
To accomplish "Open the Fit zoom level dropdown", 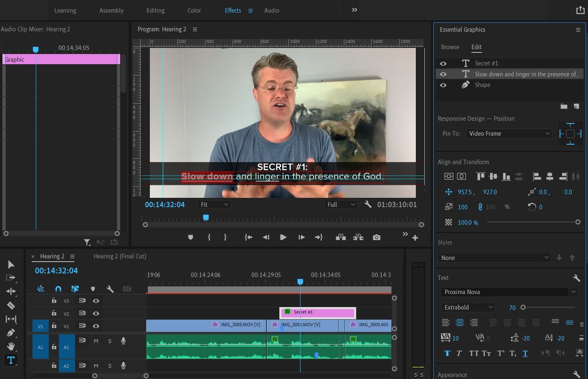I will [x=214, y=204].
